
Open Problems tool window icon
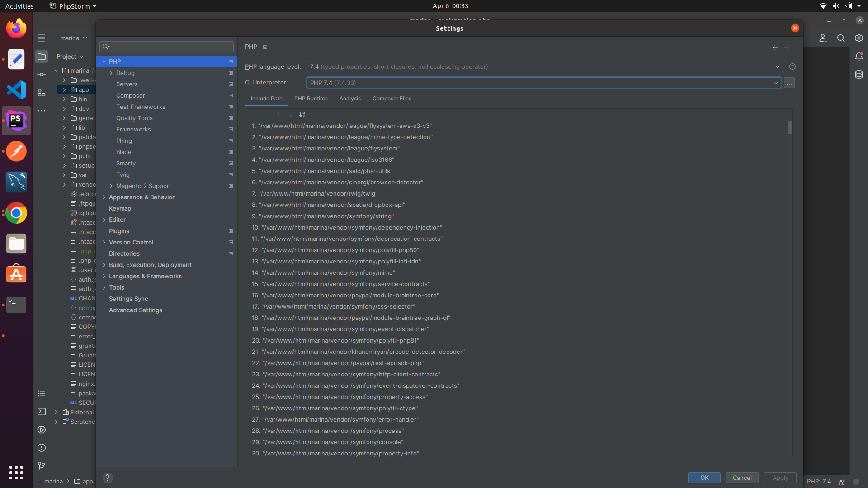42,448
